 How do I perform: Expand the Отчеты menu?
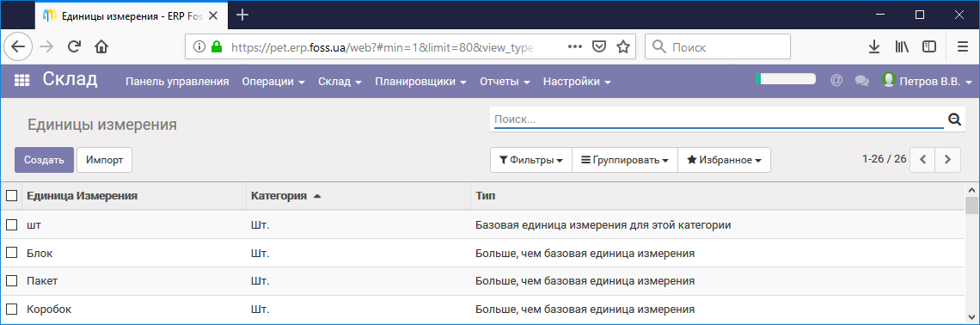coord(505,82)
